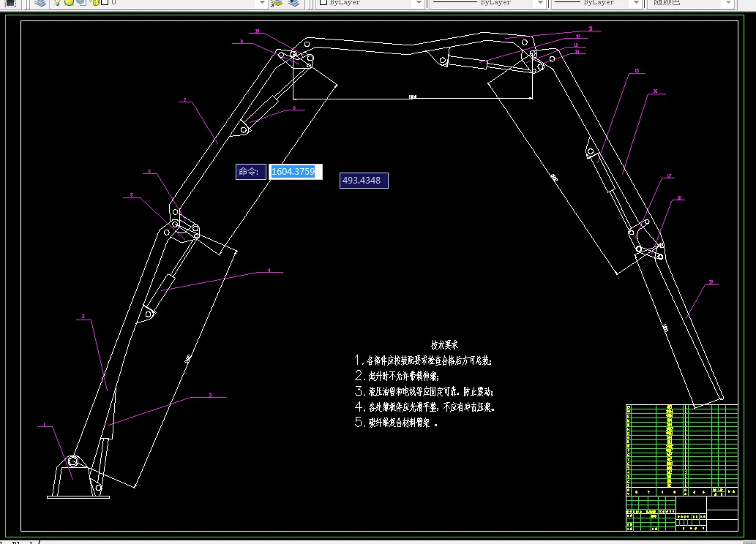Select requirement line 2 起升时不允许带载伸缩
Viewport: 756px width, 544px height.
pyautogui.click(x=397, y=375)
